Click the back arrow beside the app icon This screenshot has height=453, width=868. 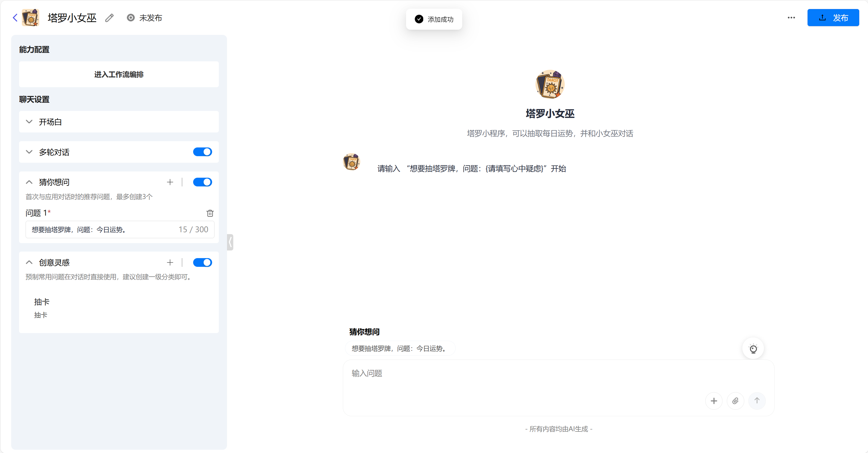click(15, 17)
